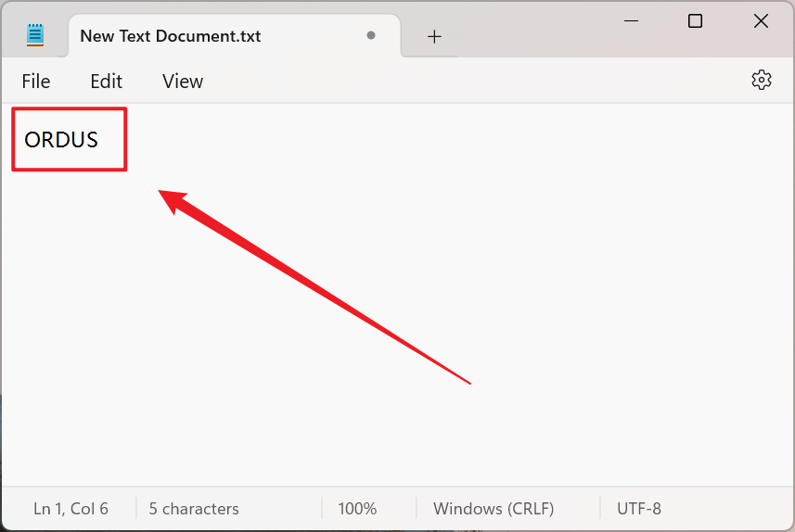Click the UTF-8 encoding indicator
This screenshot has height=532, width=795.
point(639,509)
